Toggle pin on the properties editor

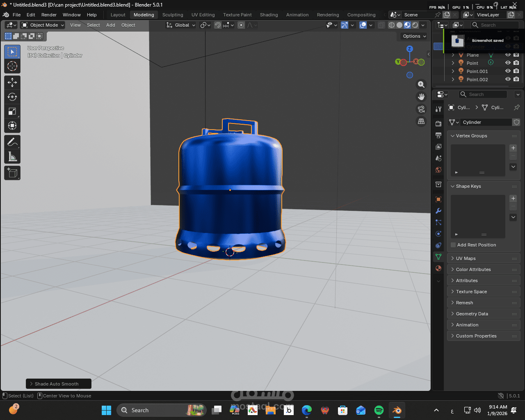tap(517, 107)
